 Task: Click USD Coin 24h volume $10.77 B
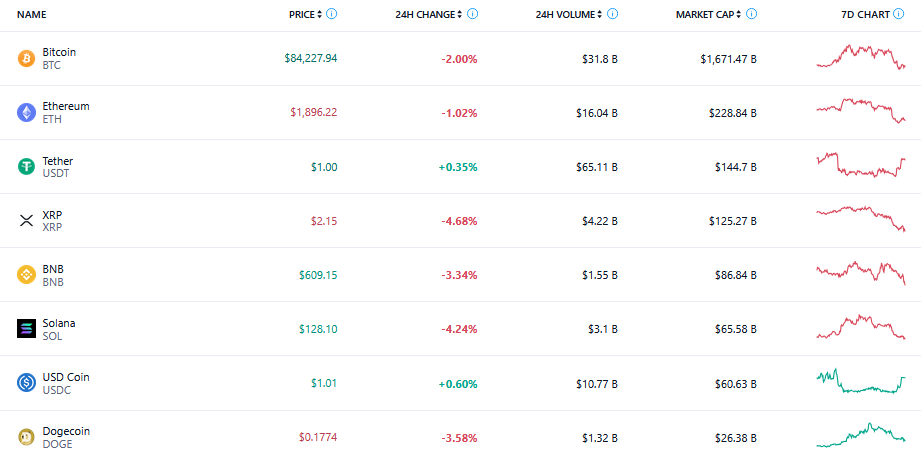(x=597, y=383)
